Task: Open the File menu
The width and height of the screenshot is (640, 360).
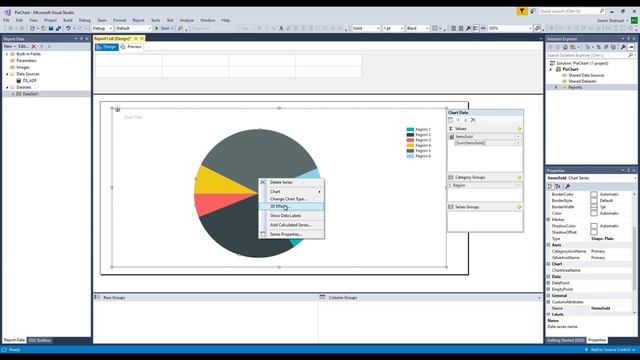Action: (7, 20)
